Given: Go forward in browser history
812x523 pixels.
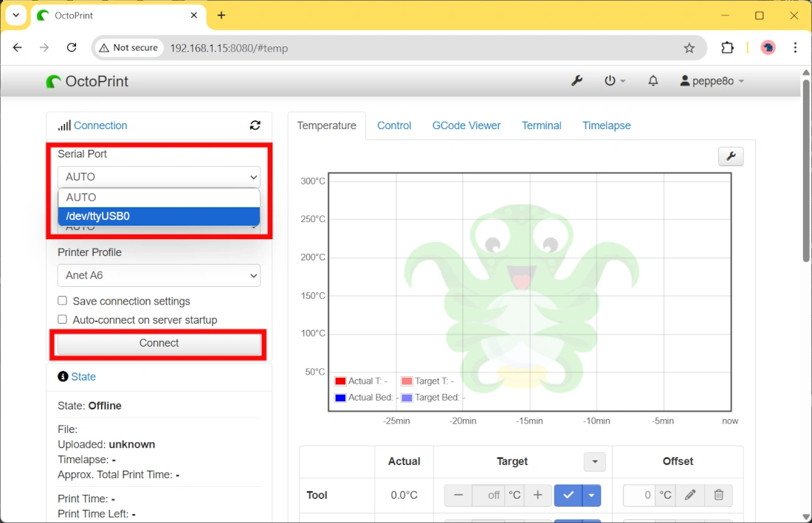Looking at the screenshot, I should tap(44, 48).
